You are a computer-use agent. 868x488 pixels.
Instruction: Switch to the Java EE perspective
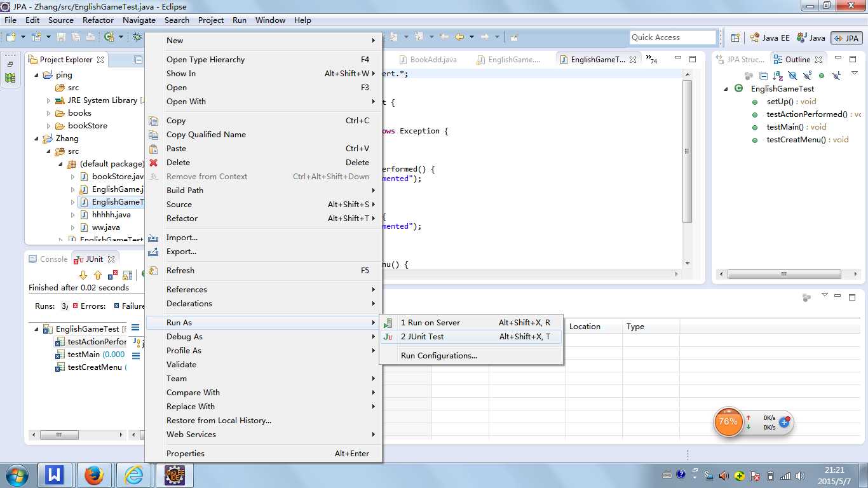click(770, 38)
